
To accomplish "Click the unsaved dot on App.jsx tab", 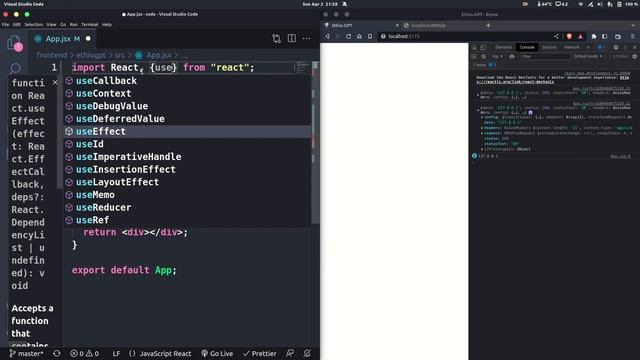I will click(88, 39).
